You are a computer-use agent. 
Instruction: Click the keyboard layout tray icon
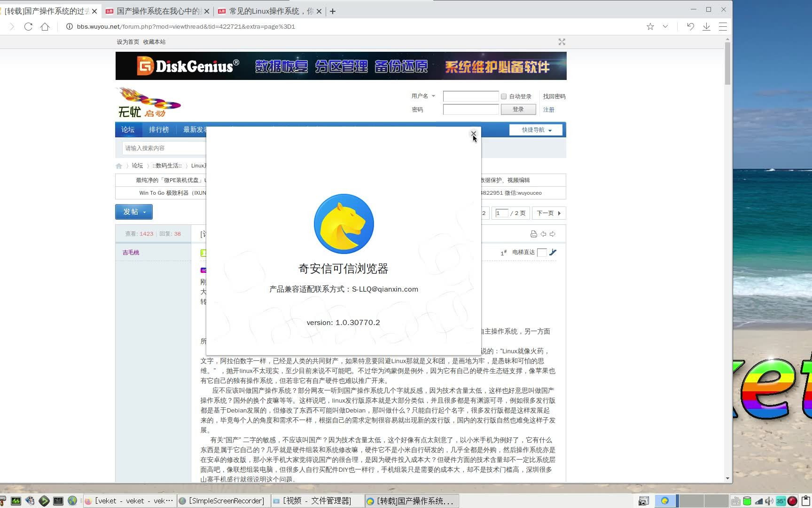[x=736, y=501]
